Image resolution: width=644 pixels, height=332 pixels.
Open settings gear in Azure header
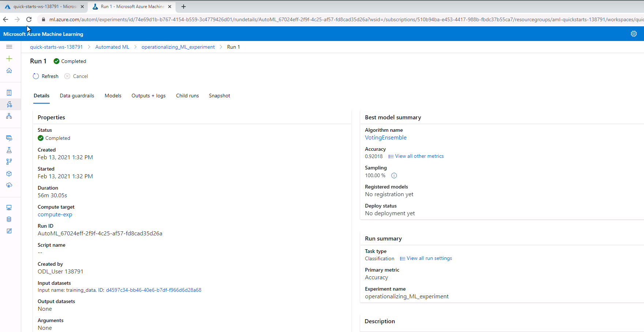(x=634, y=34)
